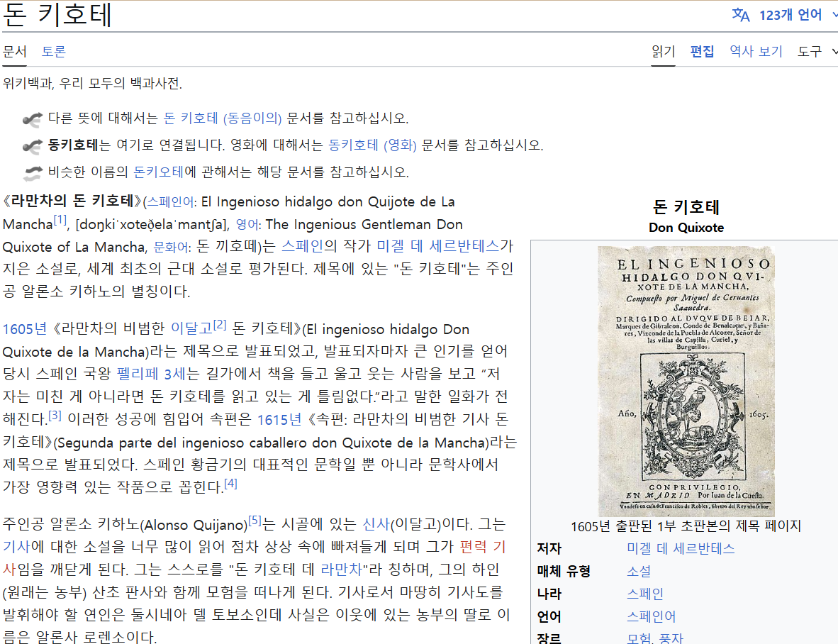Open the 이달고 link

(191, 328)
